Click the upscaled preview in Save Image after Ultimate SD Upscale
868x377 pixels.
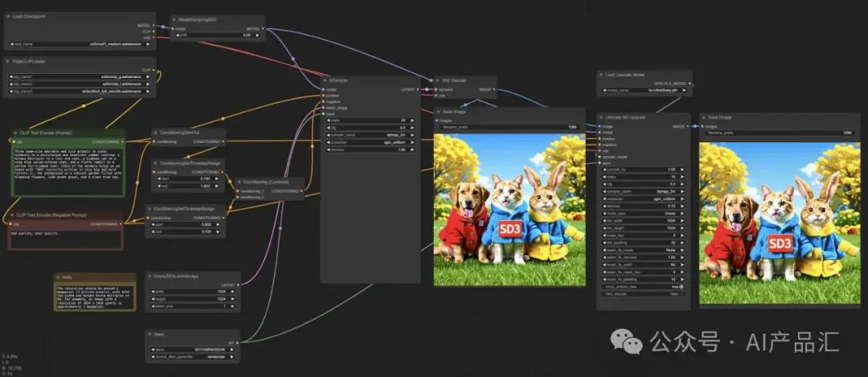click(x=780, y=223)
